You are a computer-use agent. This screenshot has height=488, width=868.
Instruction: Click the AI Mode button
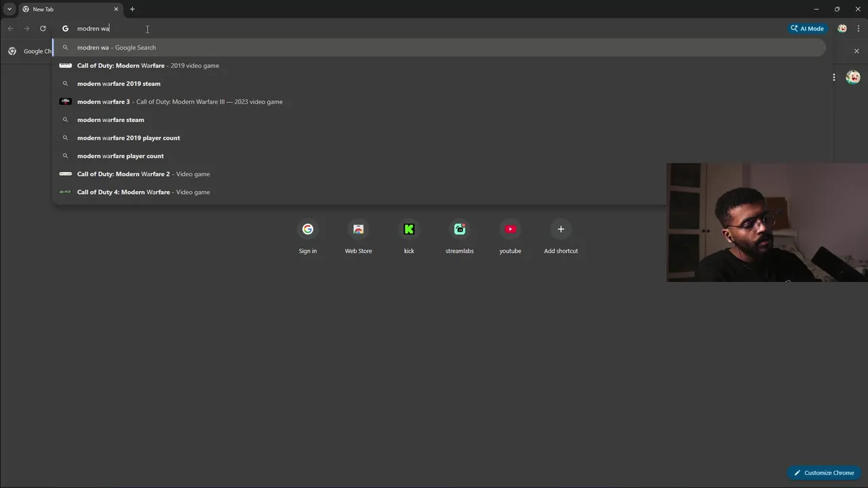coord(807,28)
